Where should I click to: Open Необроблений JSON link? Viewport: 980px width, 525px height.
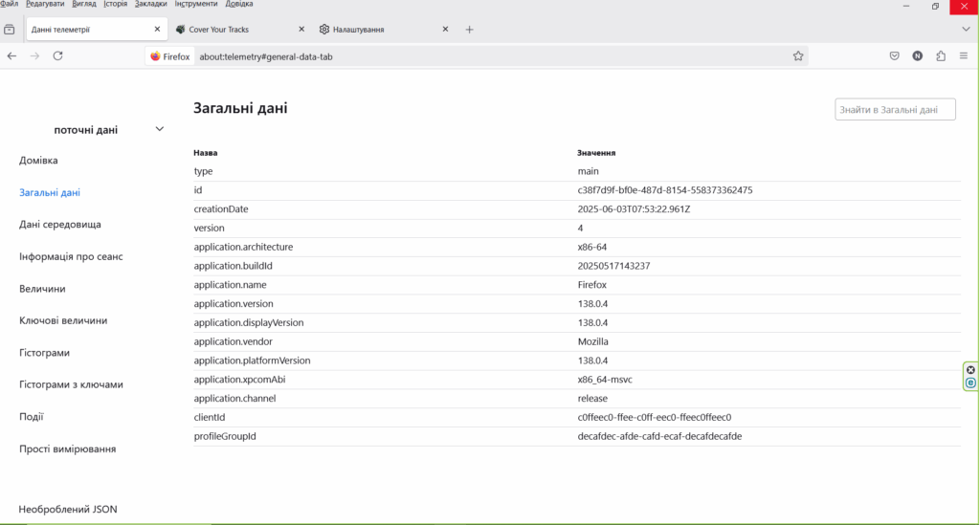point(68,510)
